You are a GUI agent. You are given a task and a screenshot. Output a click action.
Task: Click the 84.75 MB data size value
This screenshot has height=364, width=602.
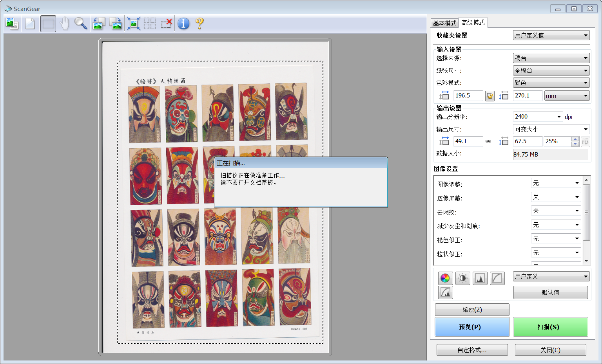click(x=526, y=155)
